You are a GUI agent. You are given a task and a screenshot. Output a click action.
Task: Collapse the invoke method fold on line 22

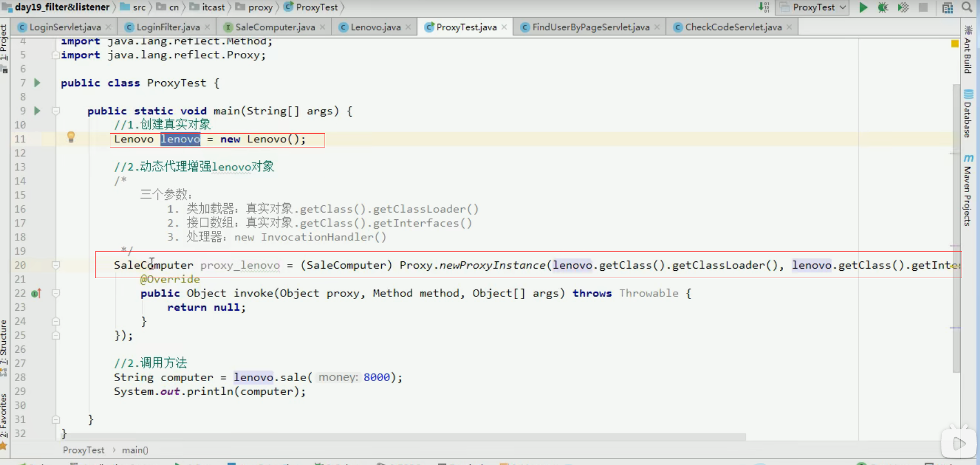56,293
